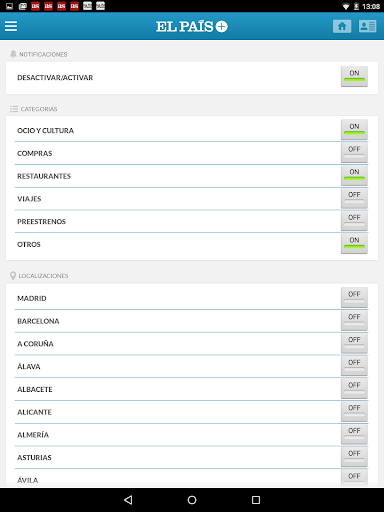Screen dimensions: 384x512
Task: Enable Alicante location toggle
Action: point(354,411)
